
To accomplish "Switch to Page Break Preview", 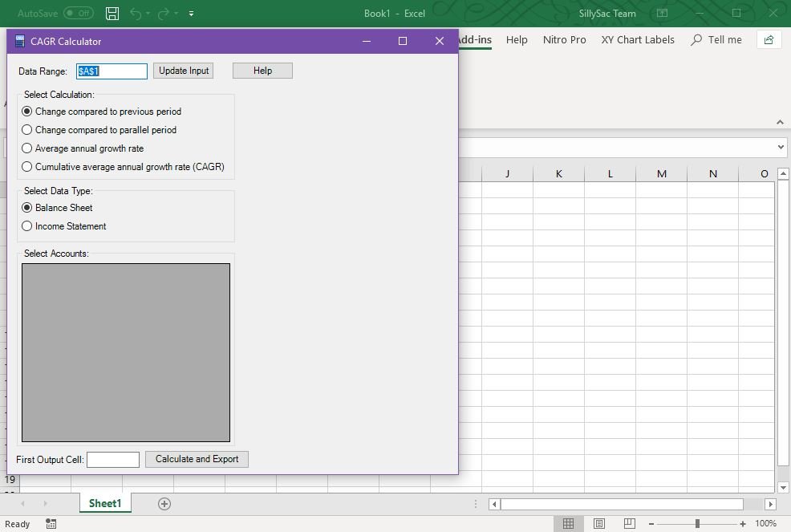I will [630, 523].
